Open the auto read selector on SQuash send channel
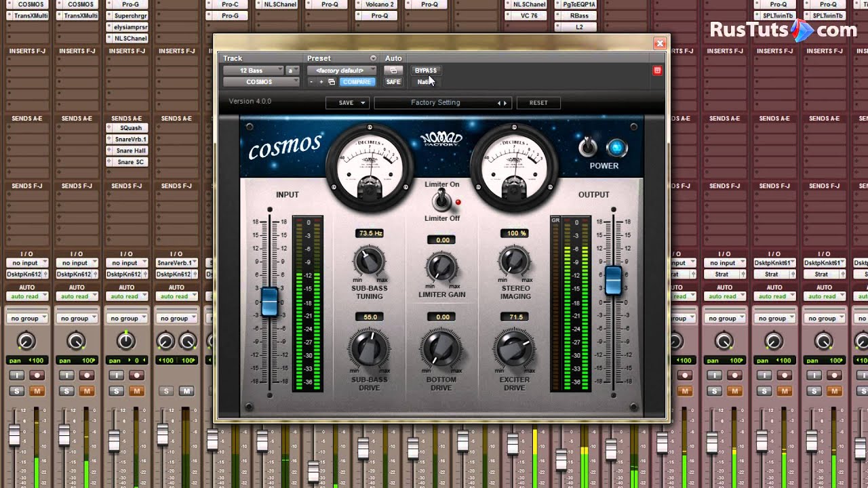The height and width of the screenshot is (488, 868). (126, 296)
